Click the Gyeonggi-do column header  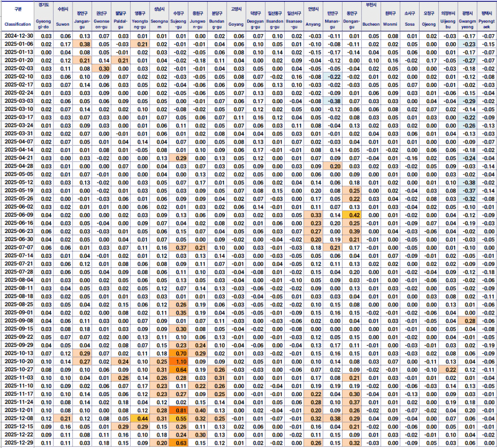click(x=43, y=16)
